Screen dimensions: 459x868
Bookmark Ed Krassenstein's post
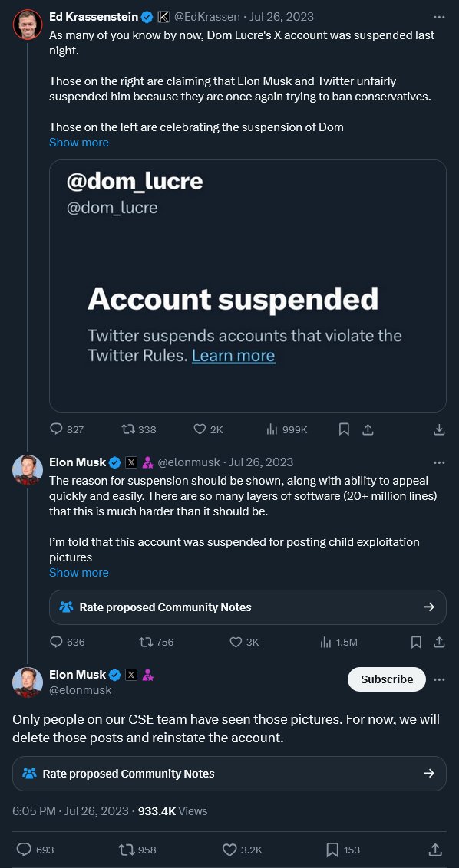[344, 429]
